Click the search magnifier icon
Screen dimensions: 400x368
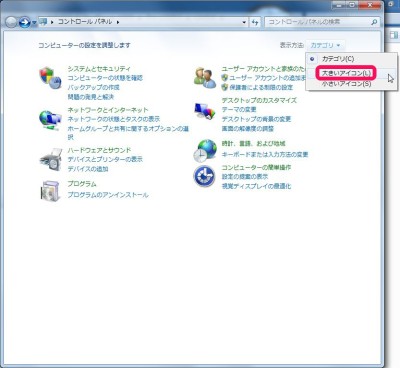pos(374,22)
